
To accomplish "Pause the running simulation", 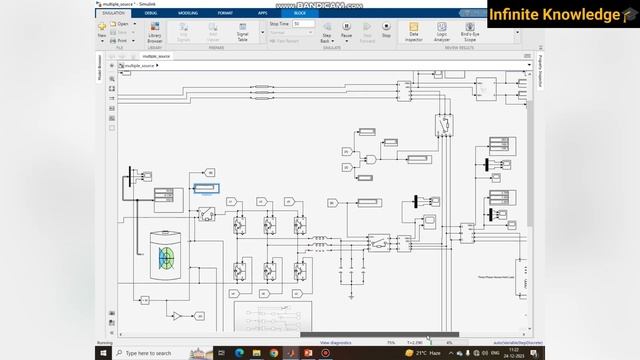I will pos(346,29).
